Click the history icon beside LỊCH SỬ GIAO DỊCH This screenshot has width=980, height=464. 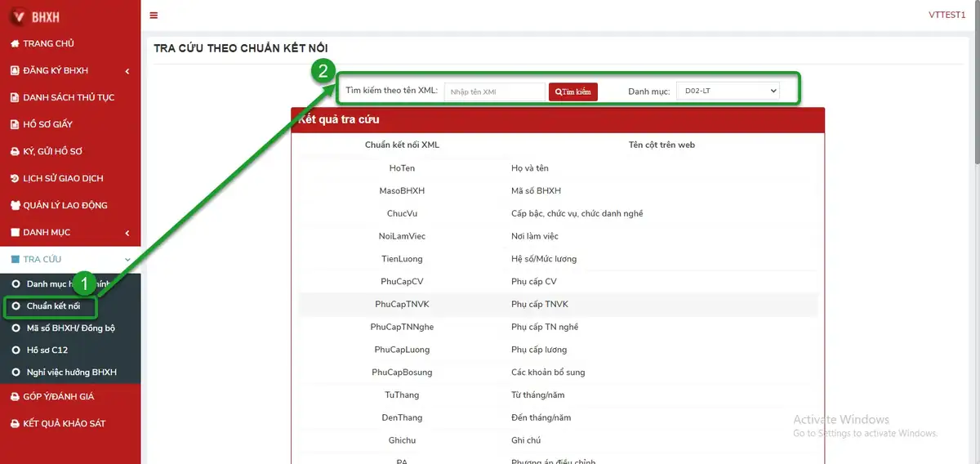coord(15,178)
